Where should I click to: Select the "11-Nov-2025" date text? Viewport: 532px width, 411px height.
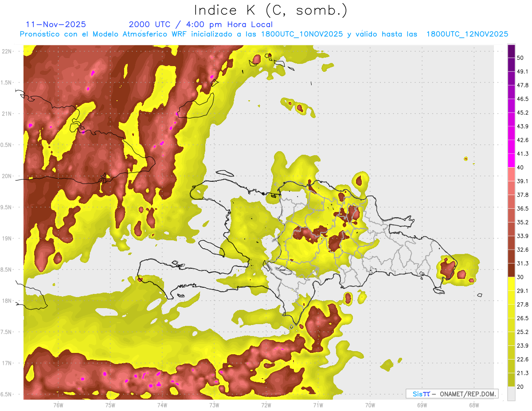click(56, 24)
